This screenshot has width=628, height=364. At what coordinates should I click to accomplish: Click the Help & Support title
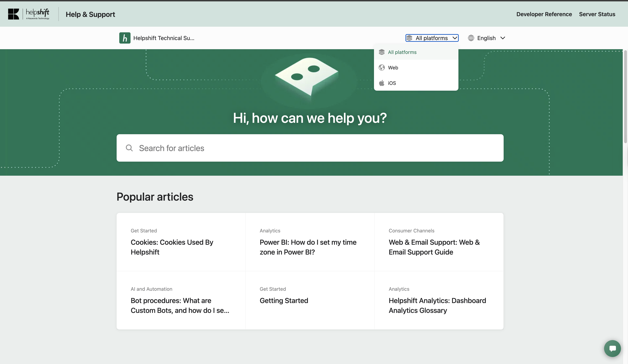click(90, 14)
